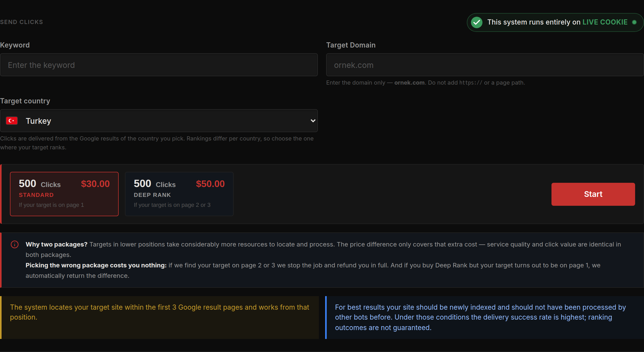This screenshot has height=352, width=644.
Task: Select the Deep Rank 500 Clicks $50.00 package
Action: tap(179, 194)
